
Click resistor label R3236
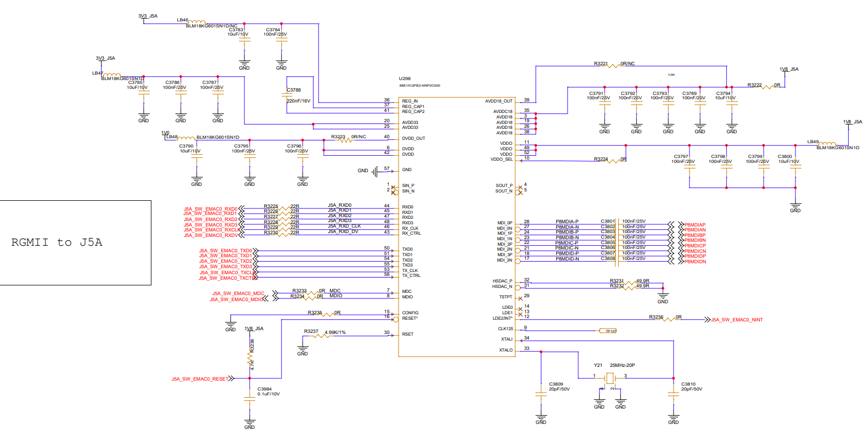pos(656,317)
